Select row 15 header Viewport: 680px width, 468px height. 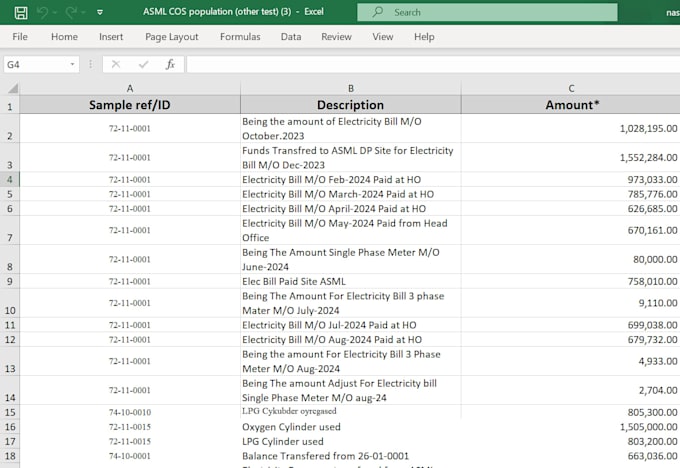pyautogui.click(x=10, y=412)
